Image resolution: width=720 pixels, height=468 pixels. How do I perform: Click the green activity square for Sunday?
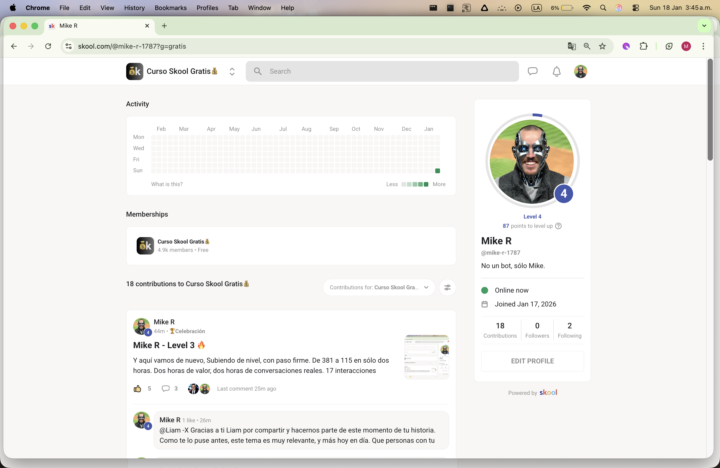[x=438, y=171]
